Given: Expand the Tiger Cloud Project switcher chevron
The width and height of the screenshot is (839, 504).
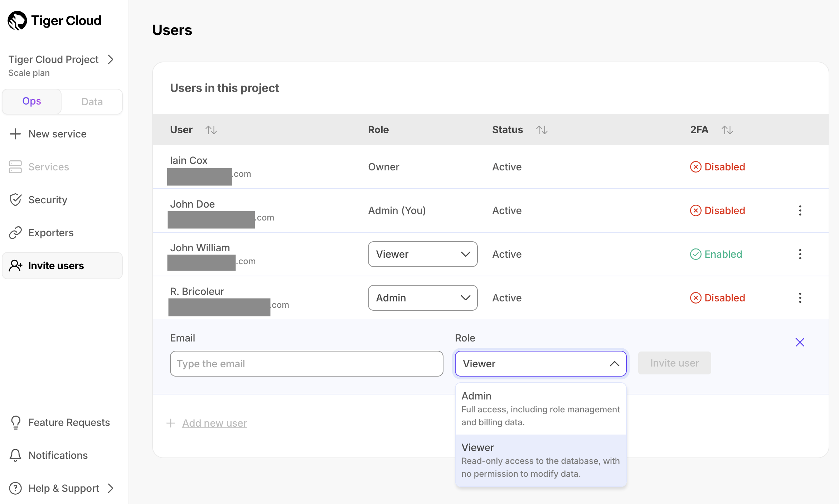Looking at the screenshot, I should click(x=111, y=59).
